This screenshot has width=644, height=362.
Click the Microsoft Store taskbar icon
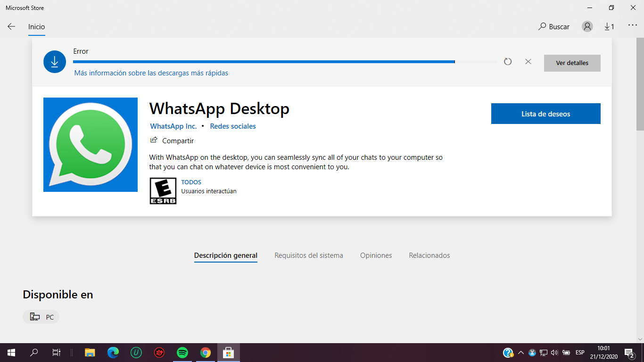pyautogui.click(x=229, y=353)
